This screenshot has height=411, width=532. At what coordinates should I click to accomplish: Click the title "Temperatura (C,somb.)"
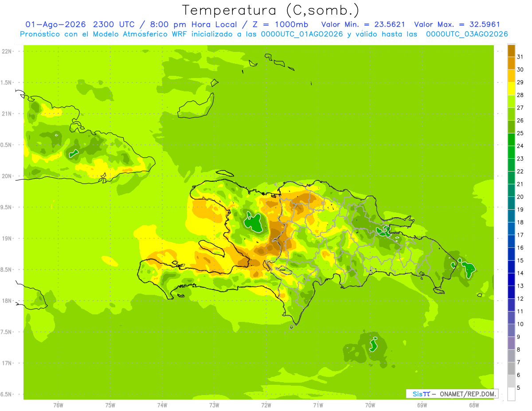coord(270,10)
